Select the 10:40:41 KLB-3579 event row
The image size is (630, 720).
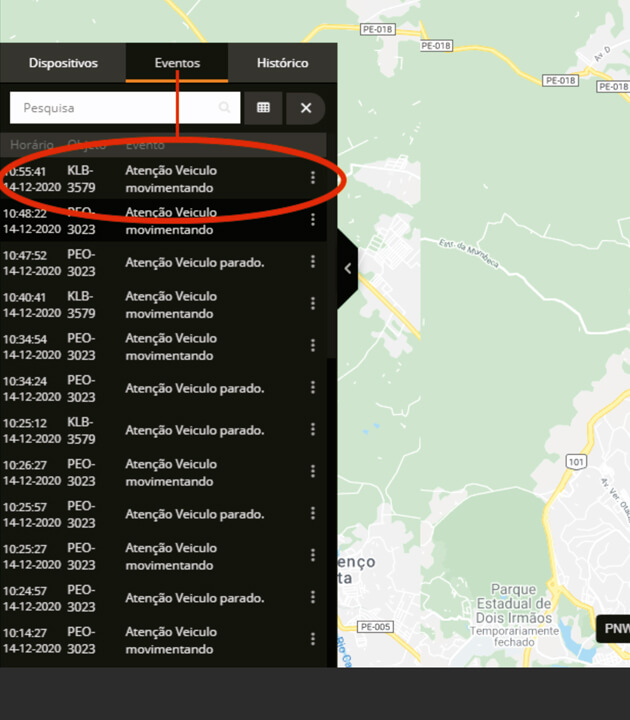(163, 304)
